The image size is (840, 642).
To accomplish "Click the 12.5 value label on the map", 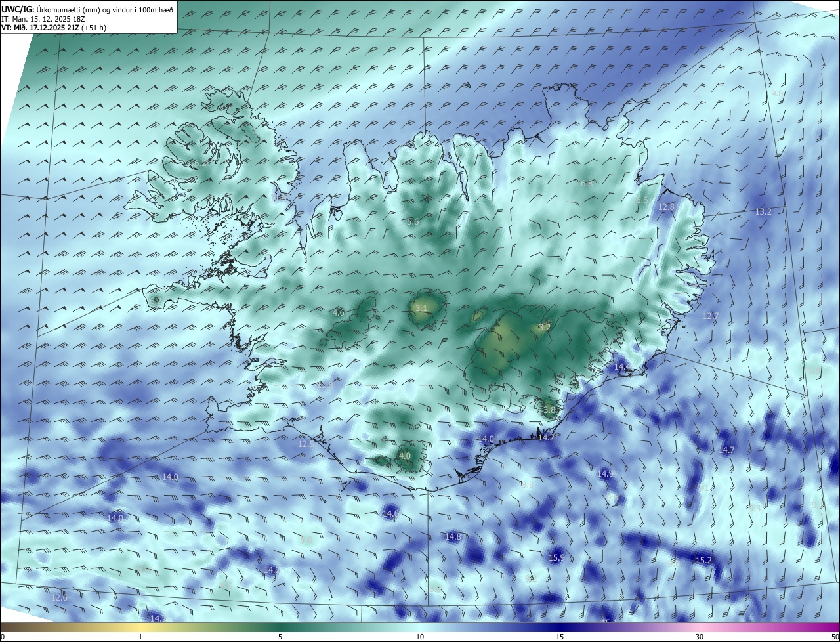I will click(306, 444).
